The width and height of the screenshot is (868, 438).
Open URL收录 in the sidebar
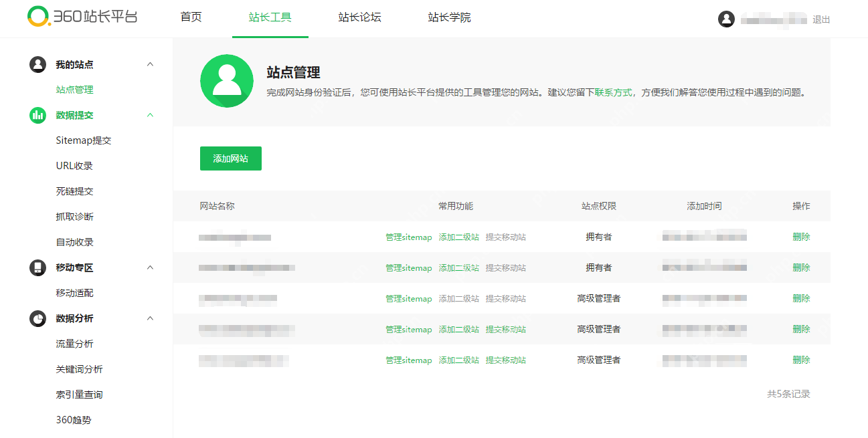coord(74,166)
